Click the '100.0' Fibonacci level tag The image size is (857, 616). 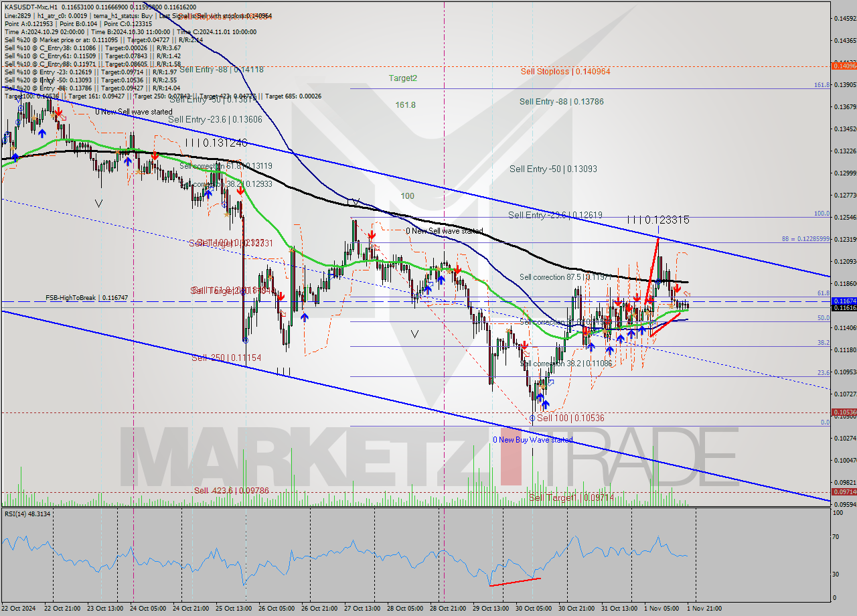(822, 214)
